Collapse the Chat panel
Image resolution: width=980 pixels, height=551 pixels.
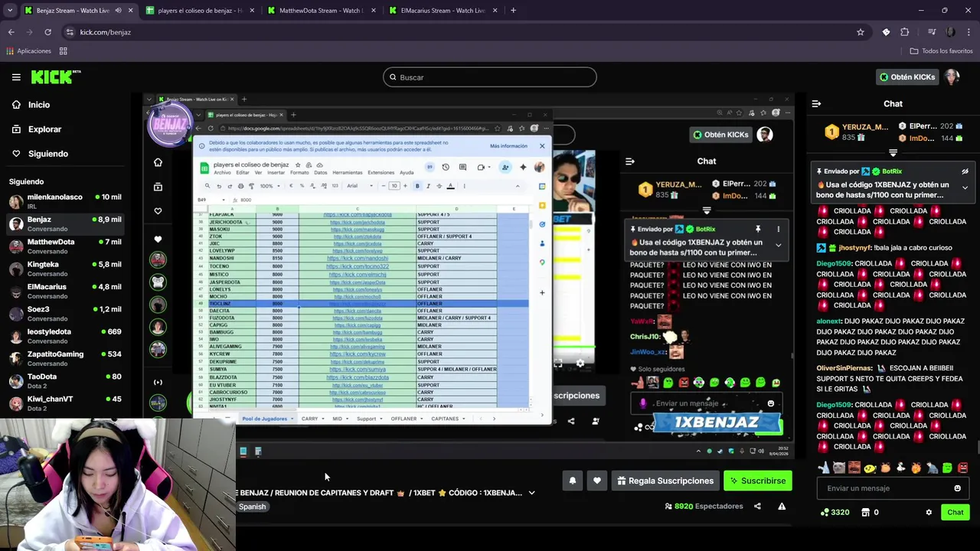[816, 103]
